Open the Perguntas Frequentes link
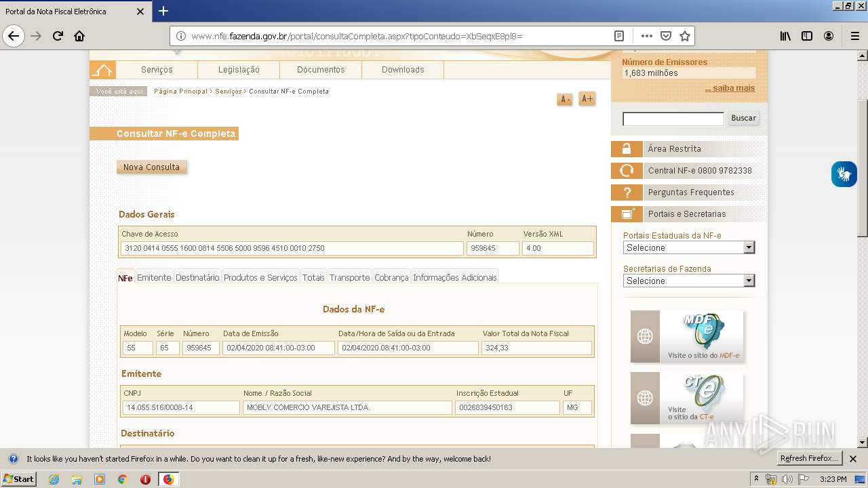This screenshot has height=488, width=868. (x=691, y=192)
